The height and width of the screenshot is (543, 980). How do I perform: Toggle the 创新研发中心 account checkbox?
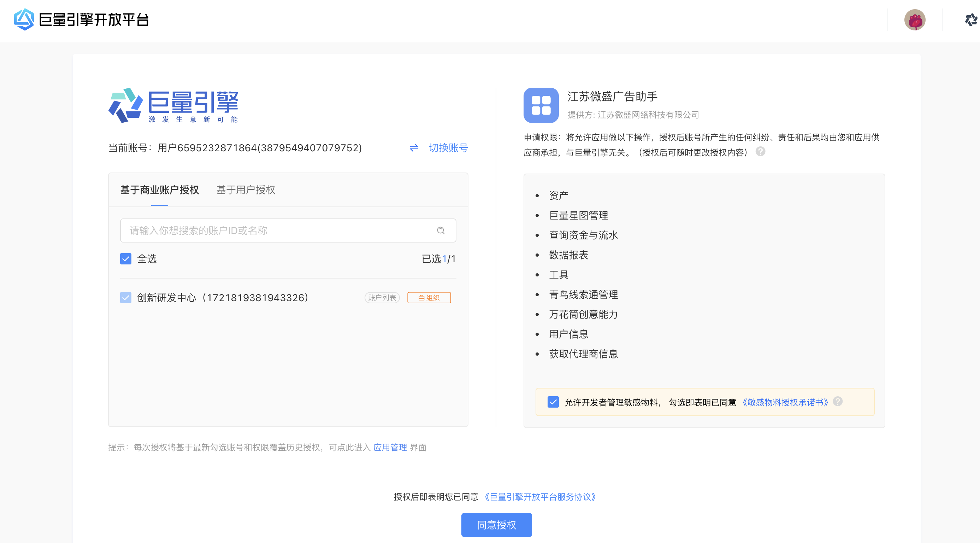tap(125, 298)
